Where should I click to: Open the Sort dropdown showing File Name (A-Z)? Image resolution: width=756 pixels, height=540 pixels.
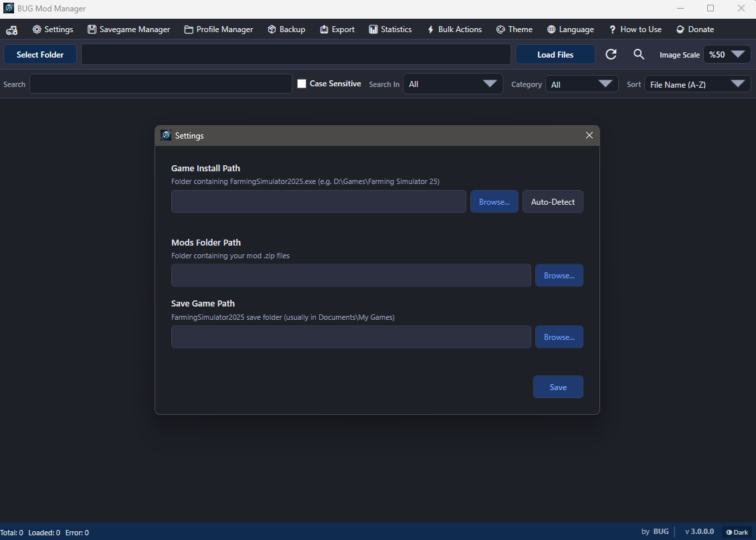(697, 84)
